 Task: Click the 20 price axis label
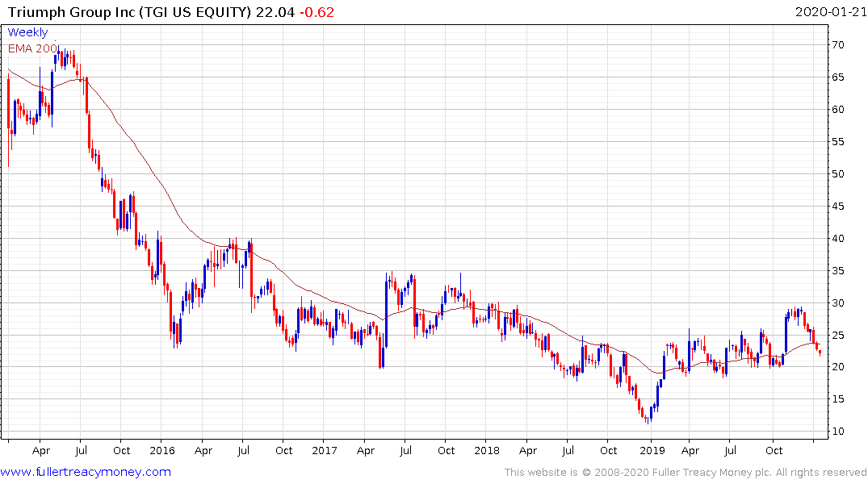click(x=837, y=367)
